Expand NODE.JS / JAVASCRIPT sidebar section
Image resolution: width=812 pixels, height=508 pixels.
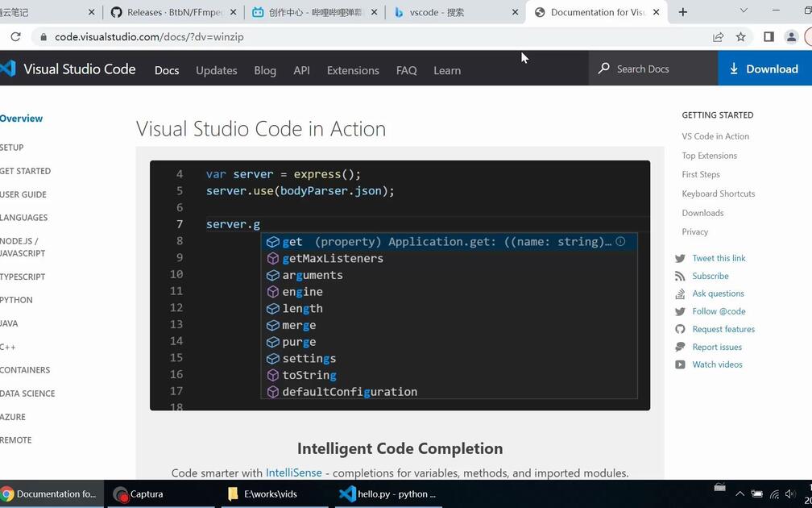(x=23, y=248)
